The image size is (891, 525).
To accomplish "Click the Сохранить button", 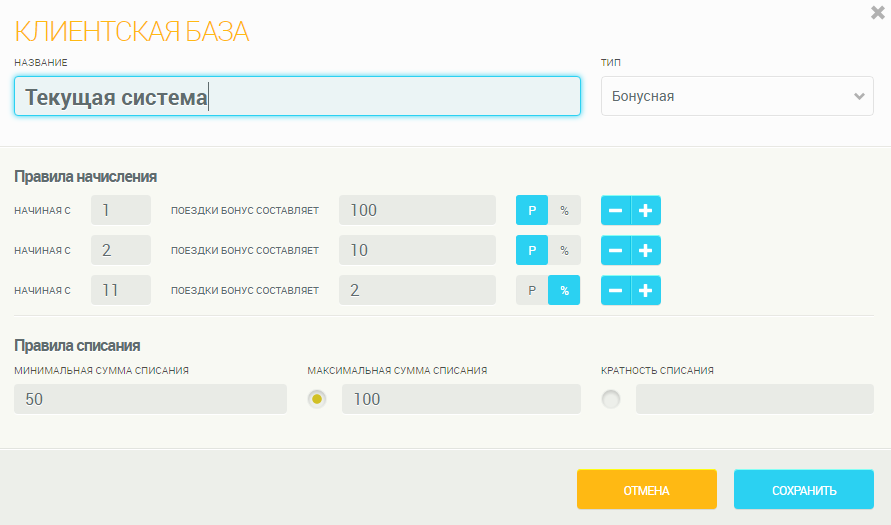I will (803, 490).
